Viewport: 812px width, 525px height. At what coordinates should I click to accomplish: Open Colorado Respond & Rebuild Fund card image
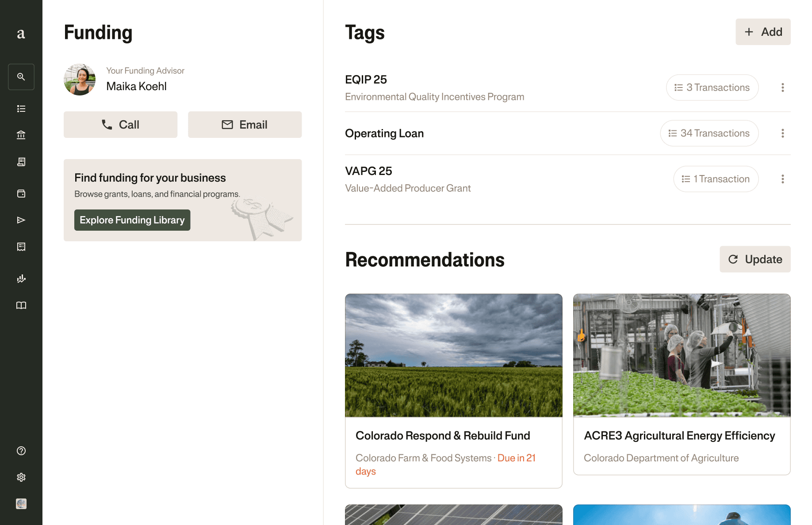(x=453, y=355)
